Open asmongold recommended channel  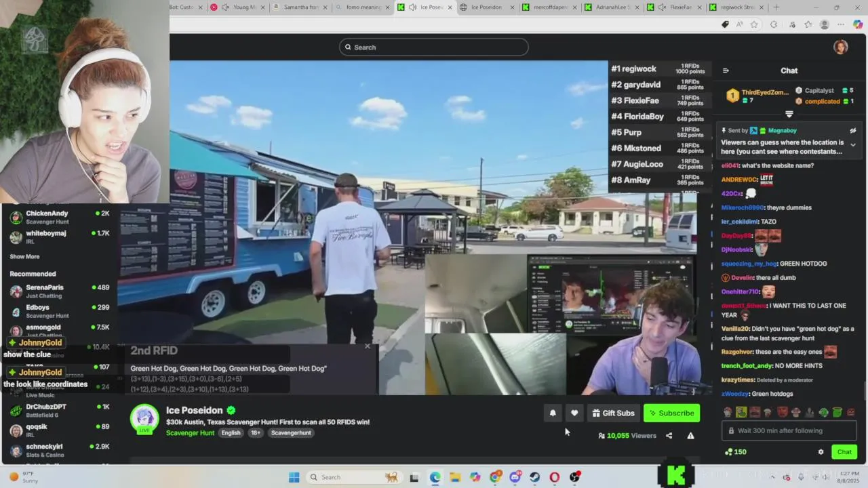click(60, 330)
